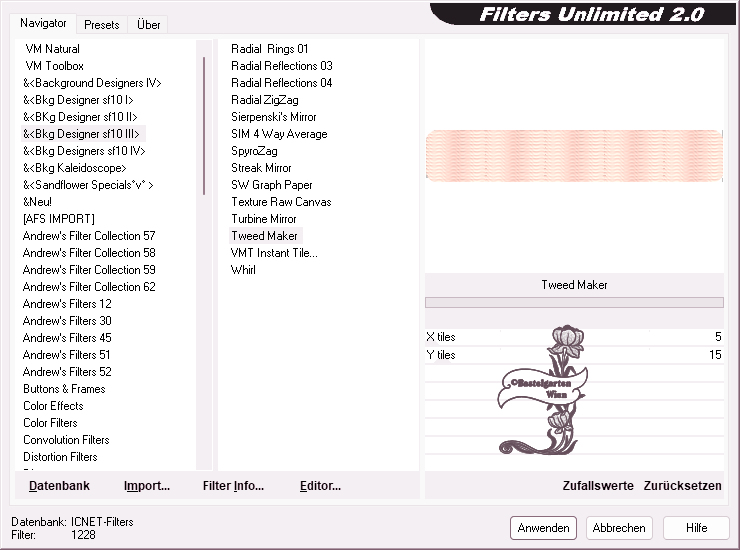Screen dimensions: 740x550
Task: Select Andrew's Filters 52
Action: (67, 372)
